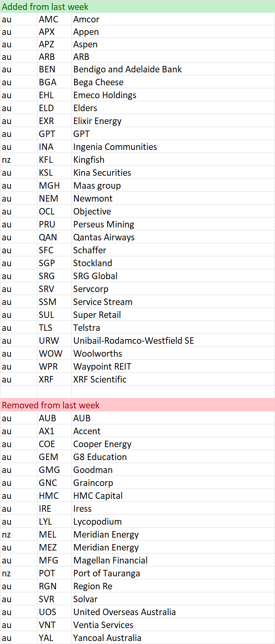Click the AMC ticker cell
The width and height of the screenshot is (275, 644).
[54, 19]
